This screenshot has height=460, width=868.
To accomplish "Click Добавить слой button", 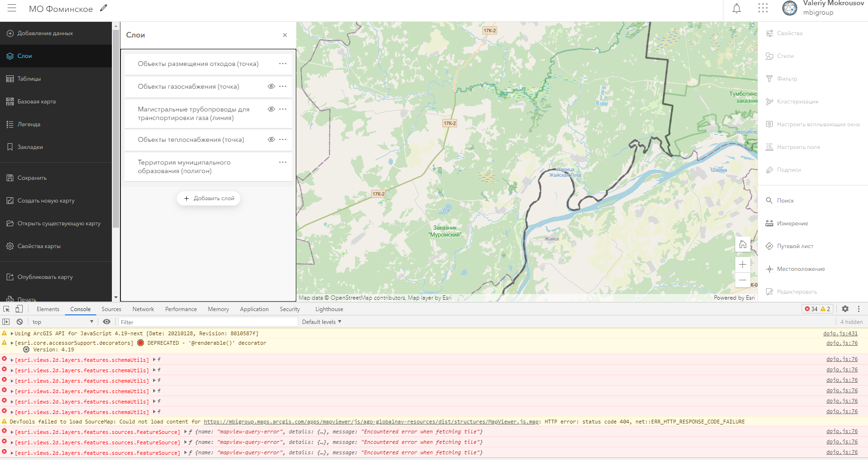I will (x=209, y=198).
